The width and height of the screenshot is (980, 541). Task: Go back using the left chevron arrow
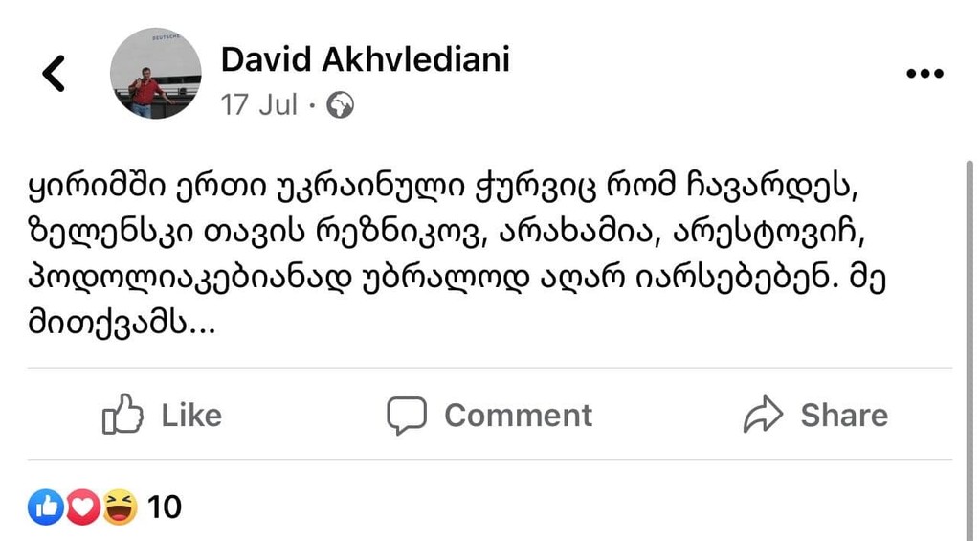pyautogui.click(x=55, y=74)
